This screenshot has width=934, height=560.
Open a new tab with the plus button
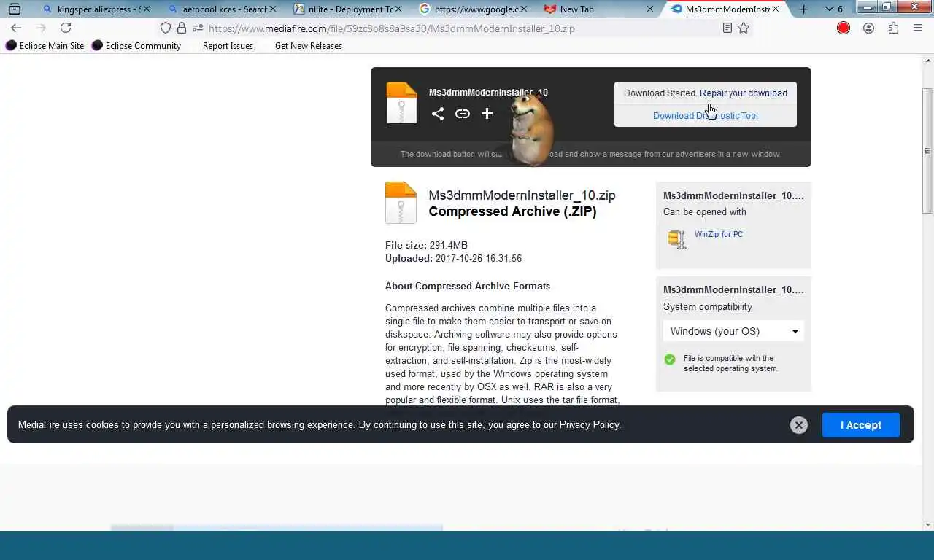click(803, 9)
